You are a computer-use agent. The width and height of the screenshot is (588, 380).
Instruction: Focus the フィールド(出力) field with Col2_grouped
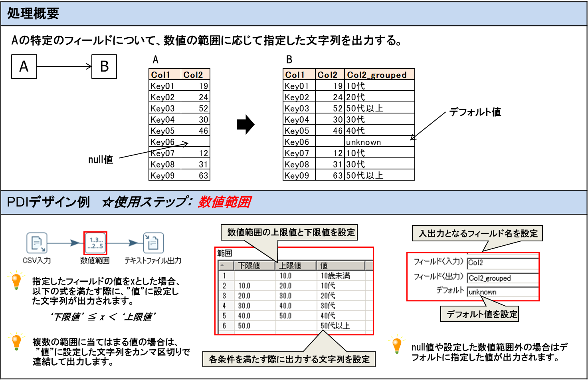[x=503, y=278]
